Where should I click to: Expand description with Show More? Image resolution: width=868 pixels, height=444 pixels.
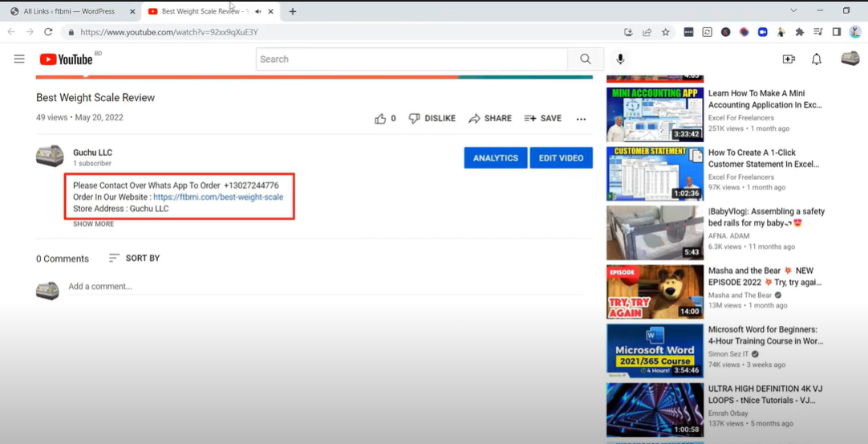click(x=94, y=224)
